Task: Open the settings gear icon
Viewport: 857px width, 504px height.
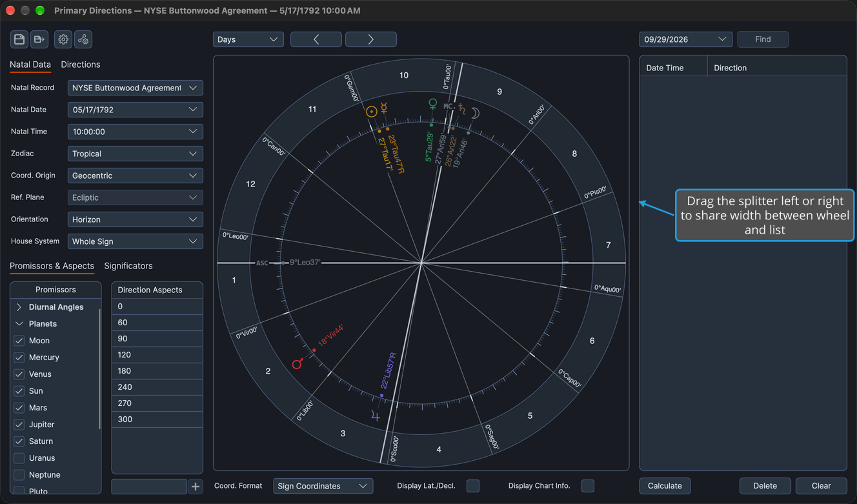Action: tap(63, 39)
